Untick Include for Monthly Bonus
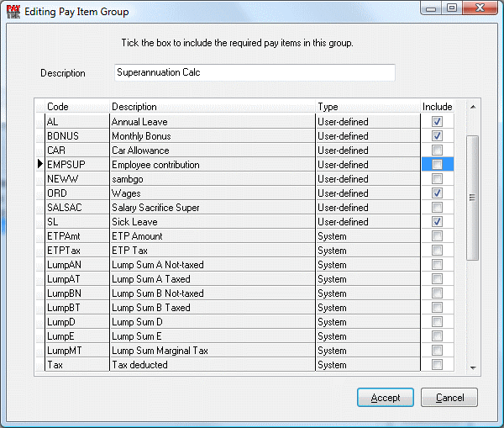This screenshot has width=504, height=428. click(437, 136)
